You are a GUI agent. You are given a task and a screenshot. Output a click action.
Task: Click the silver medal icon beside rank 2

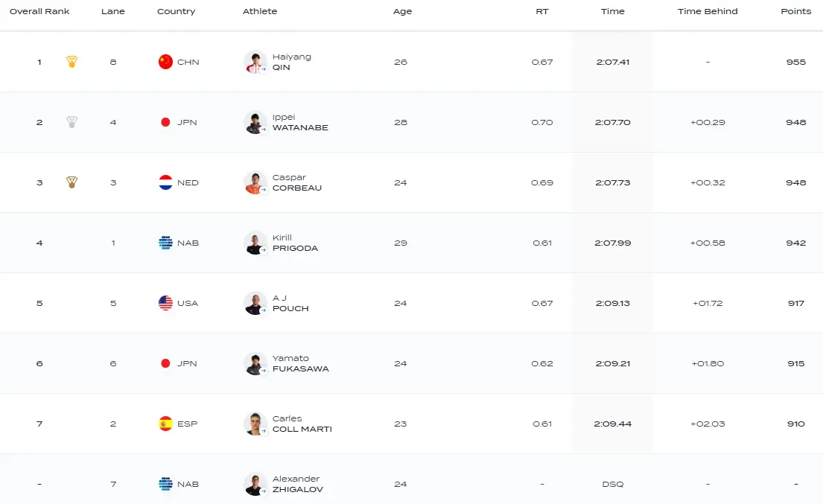72,122
